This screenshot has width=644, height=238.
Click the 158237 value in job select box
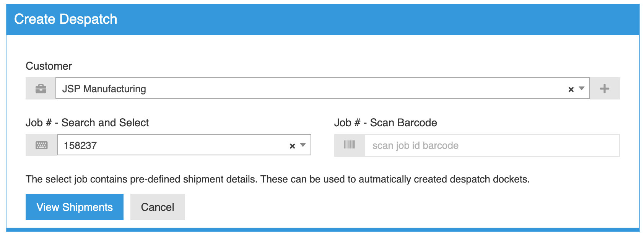[80, 145]
